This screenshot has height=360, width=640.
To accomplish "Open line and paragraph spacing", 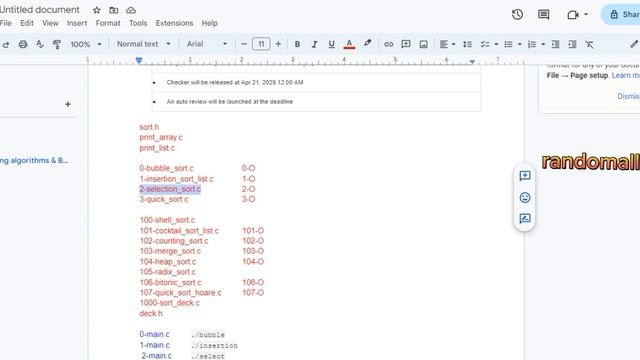I will [467, 44].
